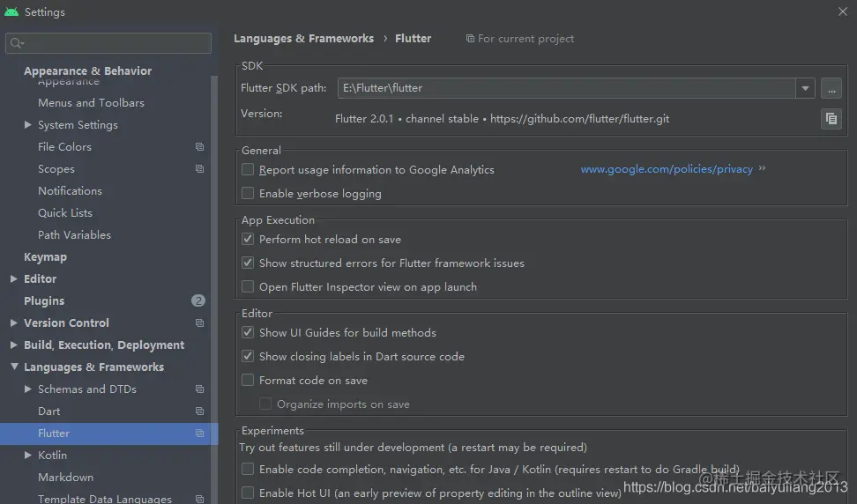Expand Schemas and DTDs node
Viewport: 857px width, 504px height.
point(27,389)
